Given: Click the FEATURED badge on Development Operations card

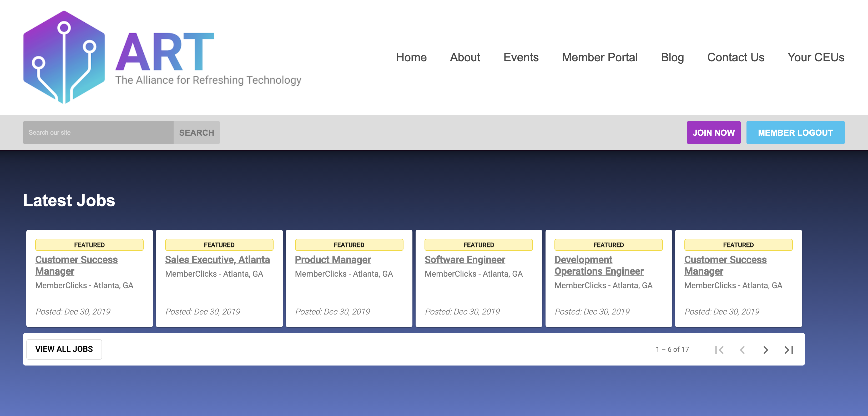Looking at the screenshot, I should 609,245.
